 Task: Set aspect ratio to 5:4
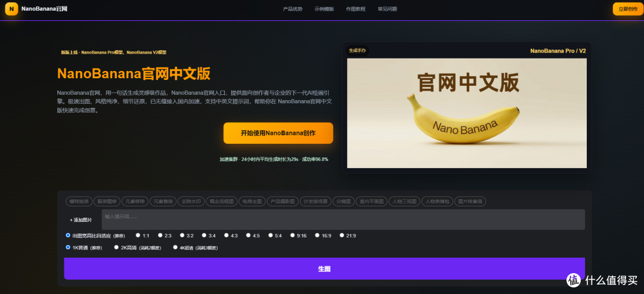(271, 236)
